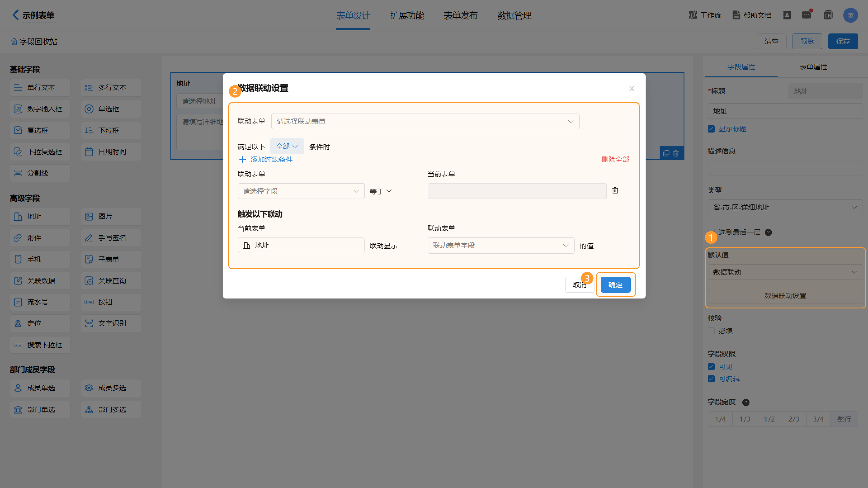
Task: Open the 请选择联动表单 dropdown
Action: pyautogui.click(x=425, y=121)
